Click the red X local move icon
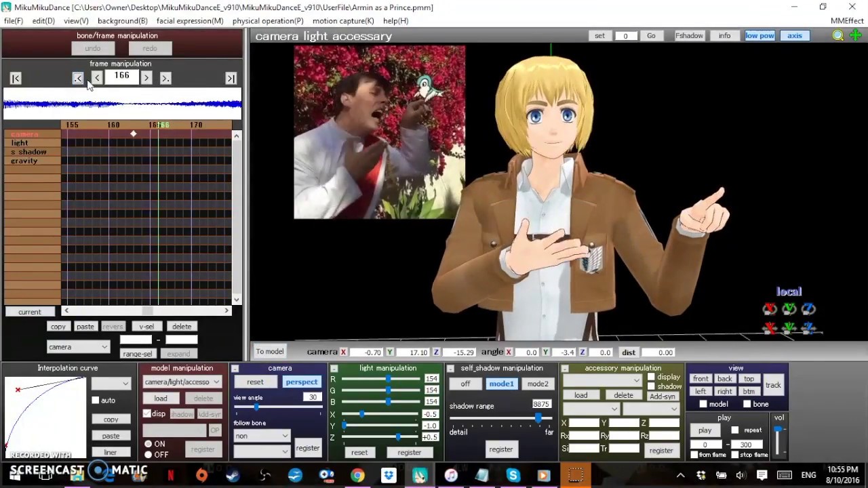This screenshot has height=488, width=868. point(770,328)
